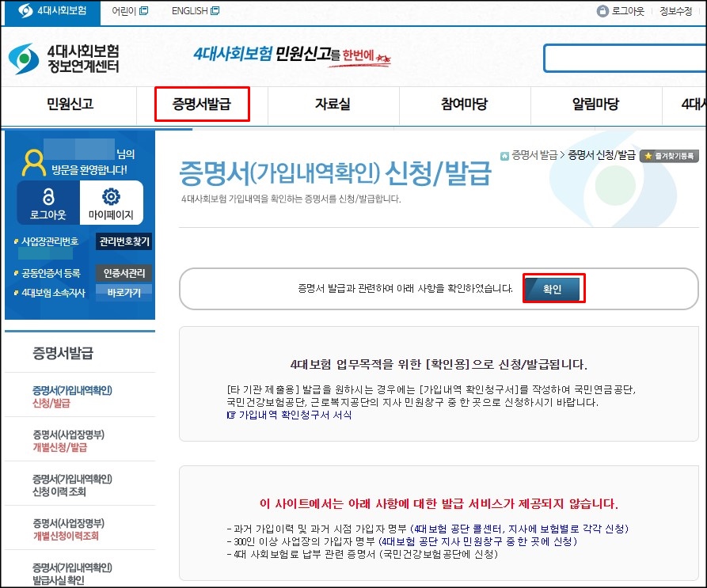The width and height of the screenshot is (707, 588).
Task: Select 증명서(가입내역확인) 발급사실 확인 in sidebar
Action: (72, 574)
